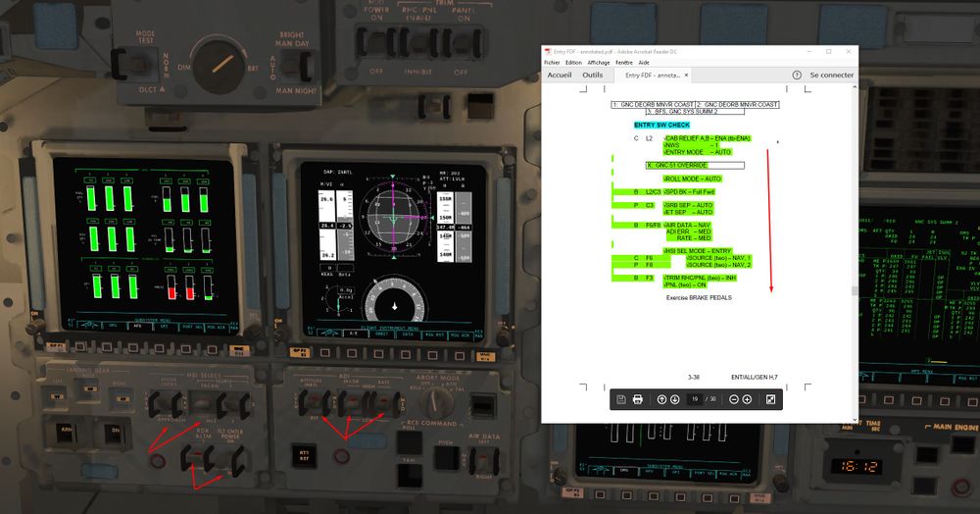Select PORT SEL softkey on left MDU

coord(191,327)
